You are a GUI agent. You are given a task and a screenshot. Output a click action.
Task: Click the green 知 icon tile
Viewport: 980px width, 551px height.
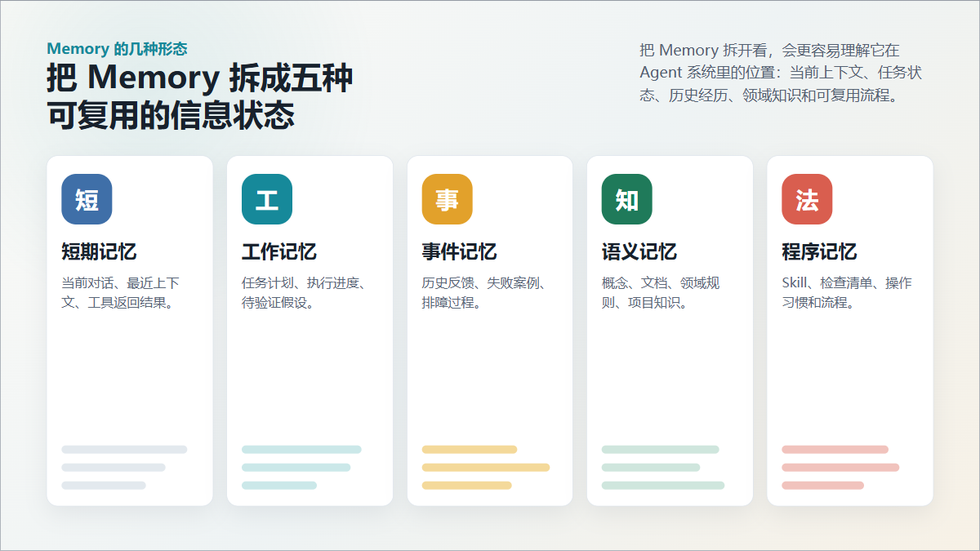coord(627,199)
